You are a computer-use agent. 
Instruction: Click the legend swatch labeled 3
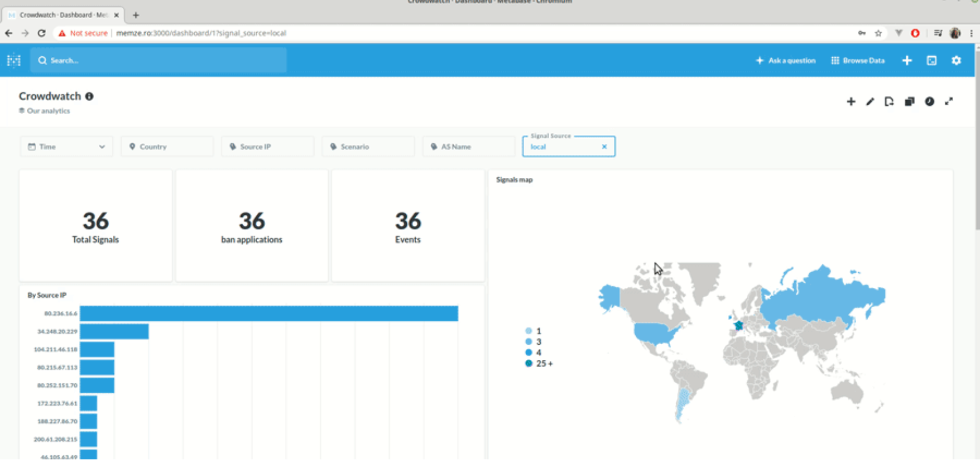(529, 342)
